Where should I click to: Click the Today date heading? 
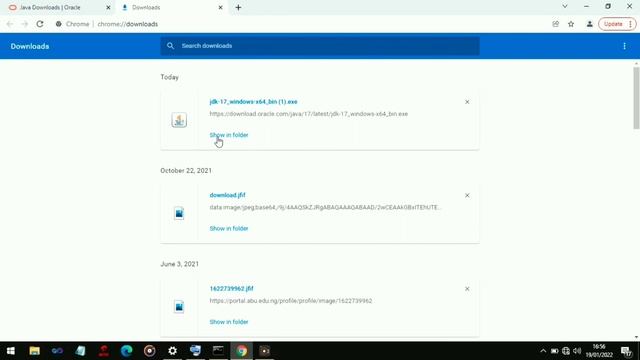[x=169, y=77]
